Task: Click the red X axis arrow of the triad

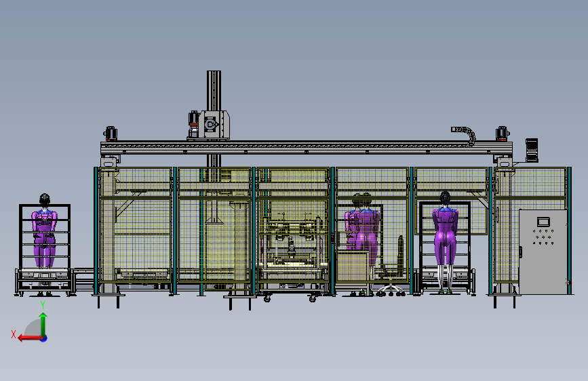Action: 29,338
